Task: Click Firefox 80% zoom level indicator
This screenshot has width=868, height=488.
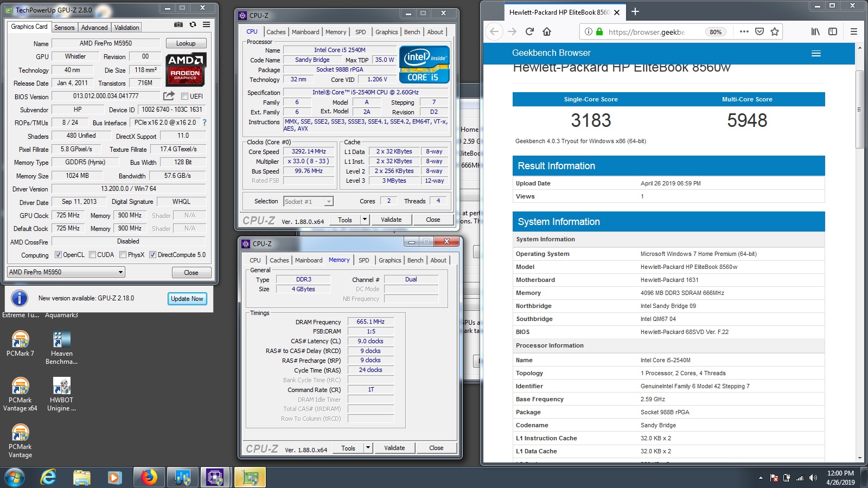Action: click(x=716, y=31)
